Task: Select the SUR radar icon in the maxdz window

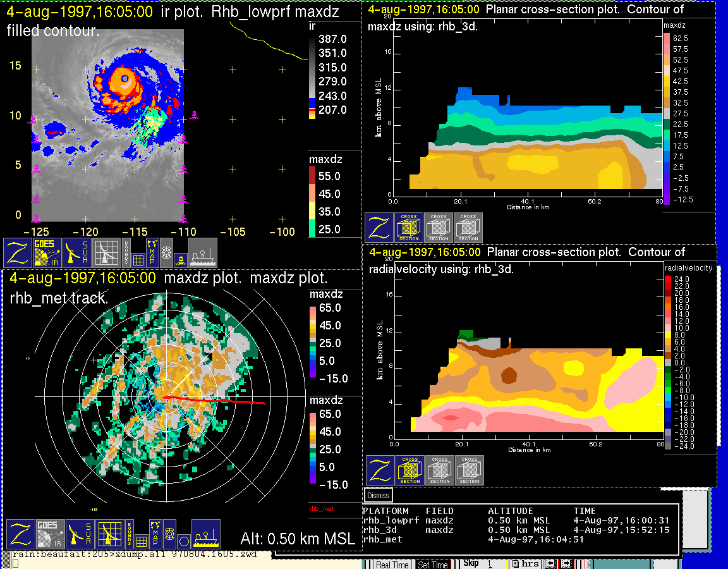Action: tap(80, 534)
